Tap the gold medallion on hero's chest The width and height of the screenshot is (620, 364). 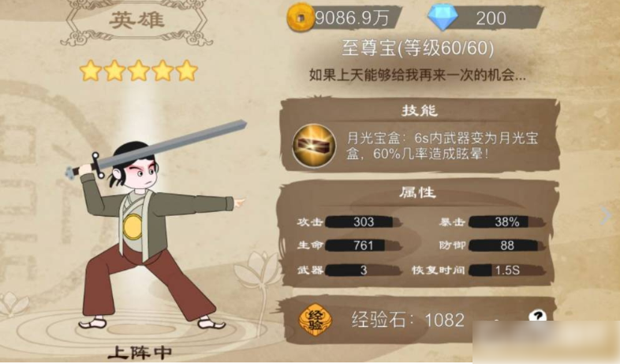133,228
